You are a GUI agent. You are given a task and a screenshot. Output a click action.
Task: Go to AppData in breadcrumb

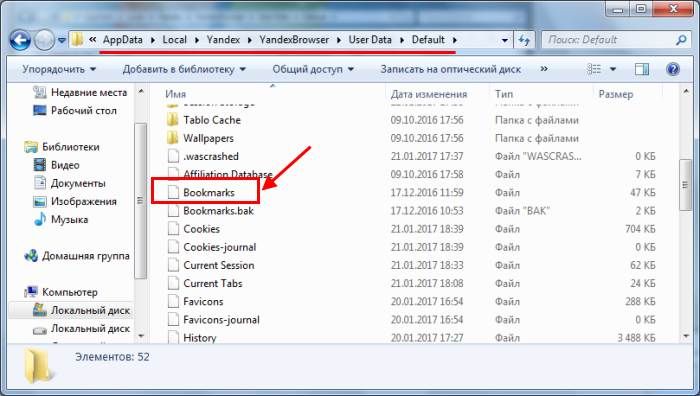[x=123, y=40]
